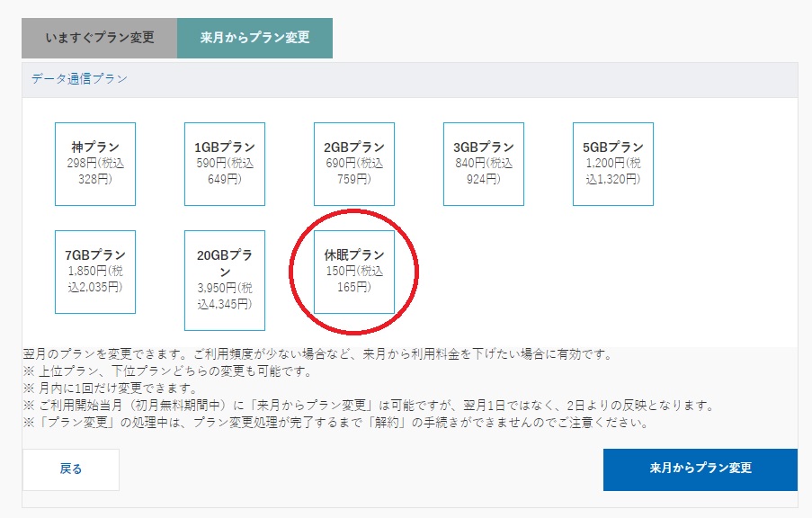
Task: Click the 3GBプラン title text
Action: pos(484,147)
